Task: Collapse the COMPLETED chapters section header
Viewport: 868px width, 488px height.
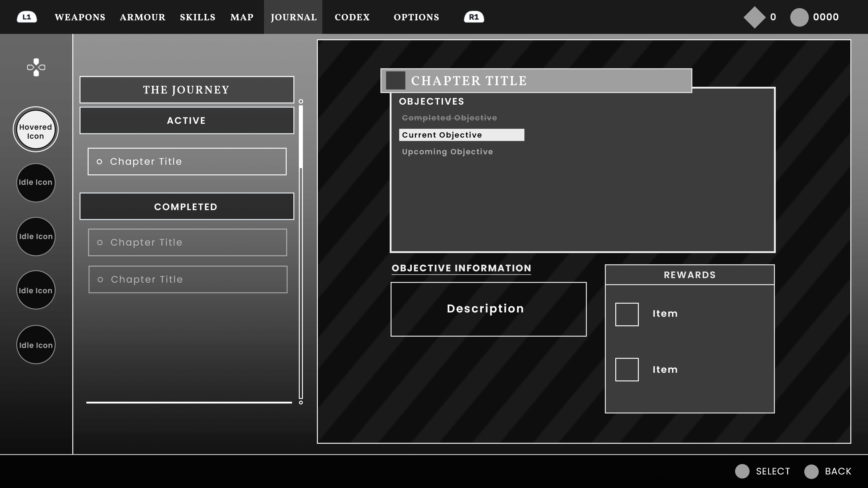Action: coord(187,206)
